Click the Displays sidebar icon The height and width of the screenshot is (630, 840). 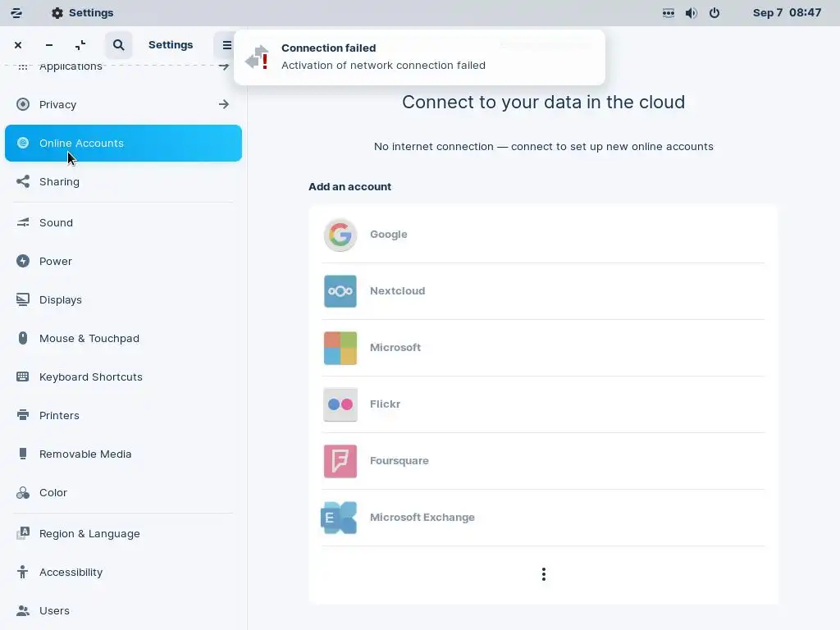[x=23, y=299]
